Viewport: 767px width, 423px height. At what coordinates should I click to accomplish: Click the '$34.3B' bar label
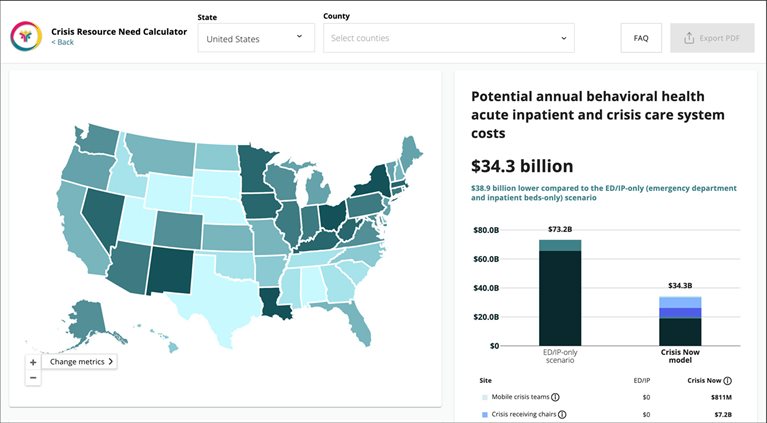680,286
